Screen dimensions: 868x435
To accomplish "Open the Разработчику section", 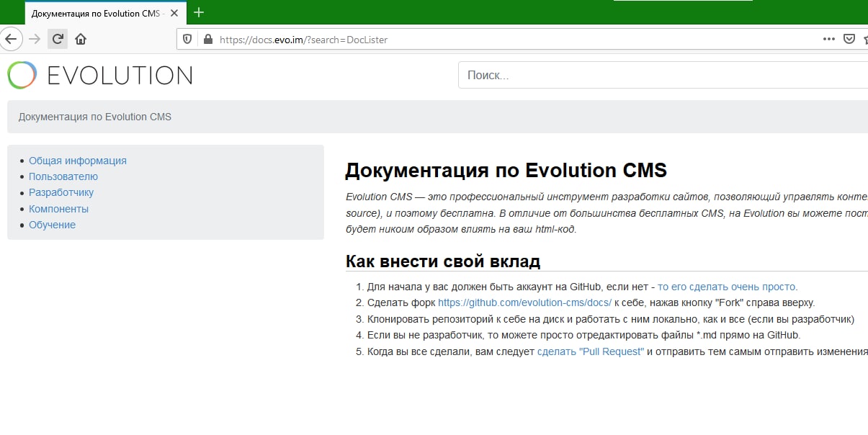I will tap(61, 192).
